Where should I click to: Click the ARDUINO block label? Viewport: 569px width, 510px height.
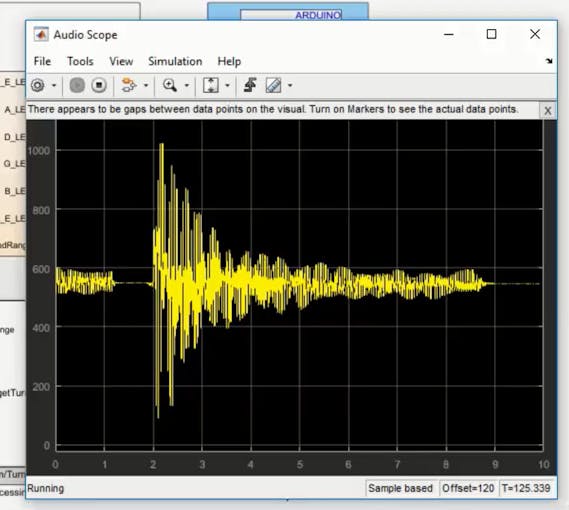click(x=318, y=15)
